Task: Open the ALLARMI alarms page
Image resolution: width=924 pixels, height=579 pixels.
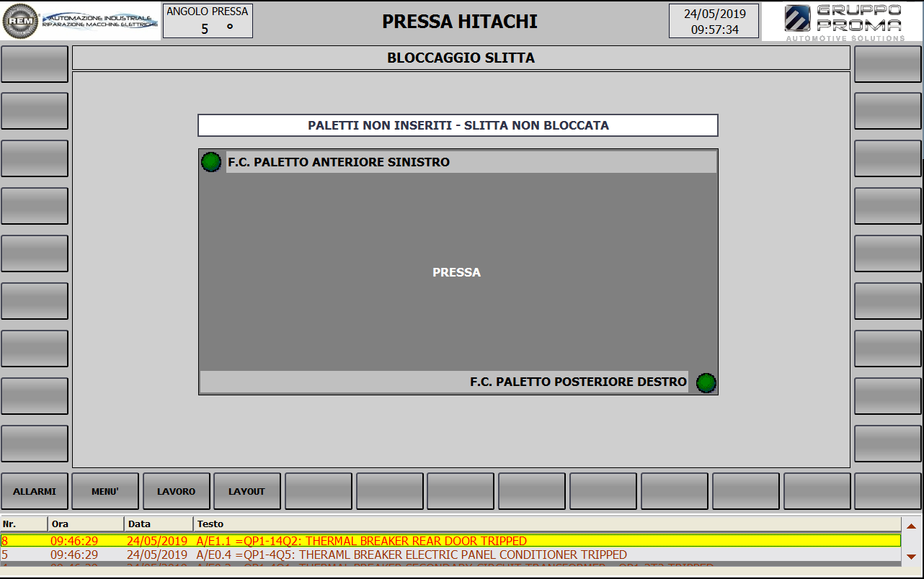Action: point(35,491)
